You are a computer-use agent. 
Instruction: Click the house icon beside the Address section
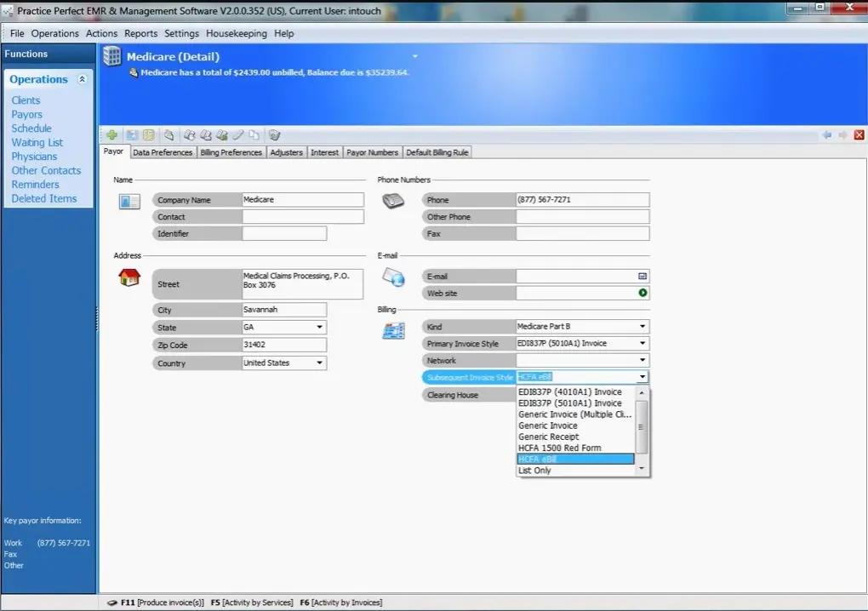128,277
